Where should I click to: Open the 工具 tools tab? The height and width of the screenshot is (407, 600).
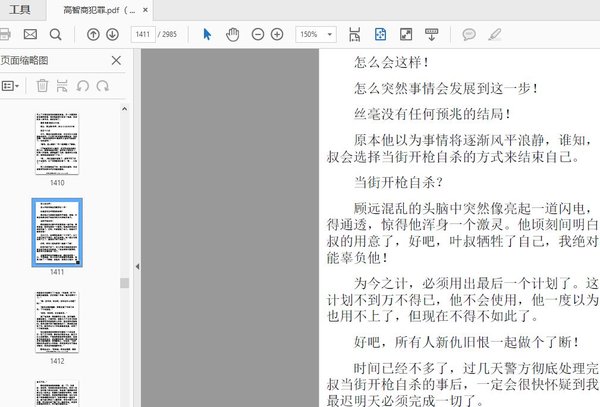(20, 10)
